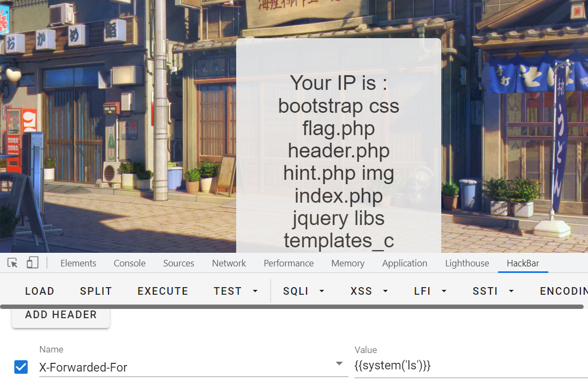Viewport: 588px width, 389px height.
Task: Click the 'bootstrap css' text
Action: (339, 106)
